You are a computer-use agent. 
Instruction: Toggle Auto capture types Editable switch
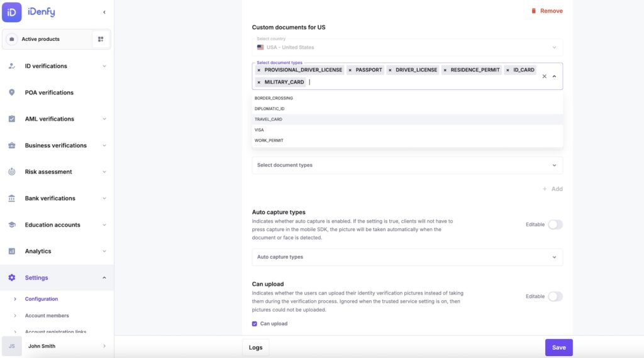point(555,225)
